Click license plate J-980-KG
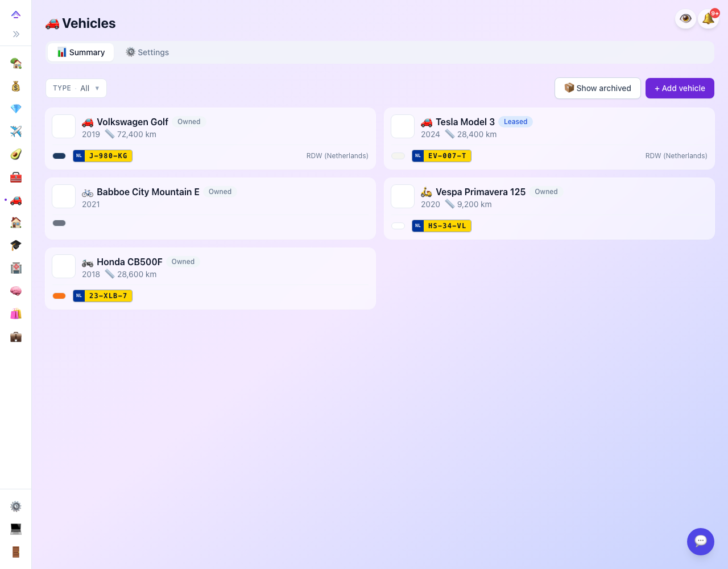 102,156
